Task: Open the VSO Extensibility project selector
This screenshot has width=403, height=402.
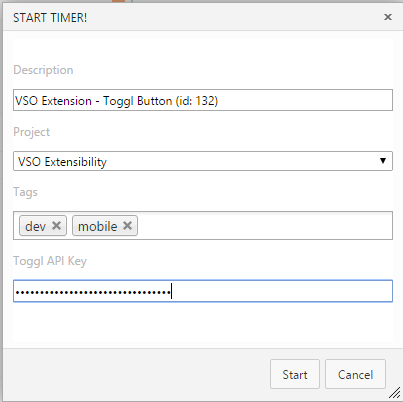Action: pos(203,161)
